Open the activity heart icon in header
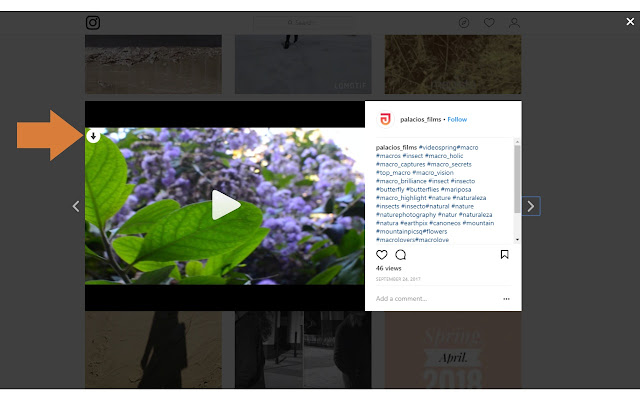This screenshot has height=400, width=640. [x=489, y=22]
